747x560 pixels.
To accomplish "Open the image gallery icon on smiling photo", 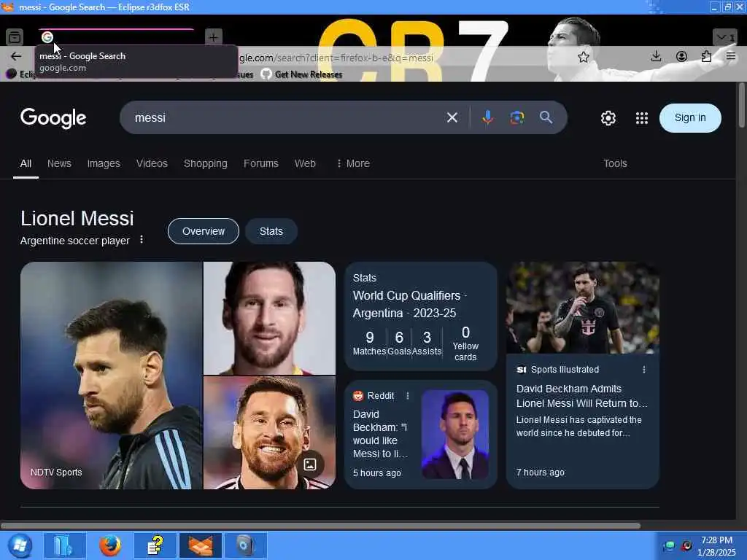I will coord(310,464).
